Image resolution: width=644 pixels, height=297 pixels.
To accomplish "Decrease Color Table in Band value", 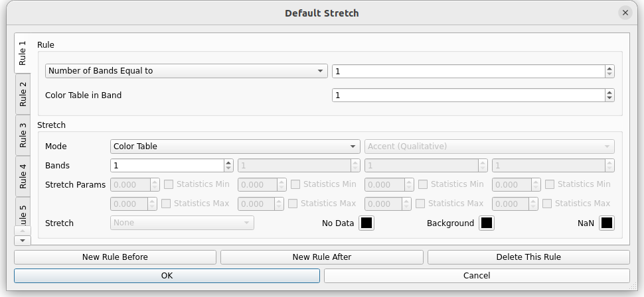I will (x=609, y=98).
